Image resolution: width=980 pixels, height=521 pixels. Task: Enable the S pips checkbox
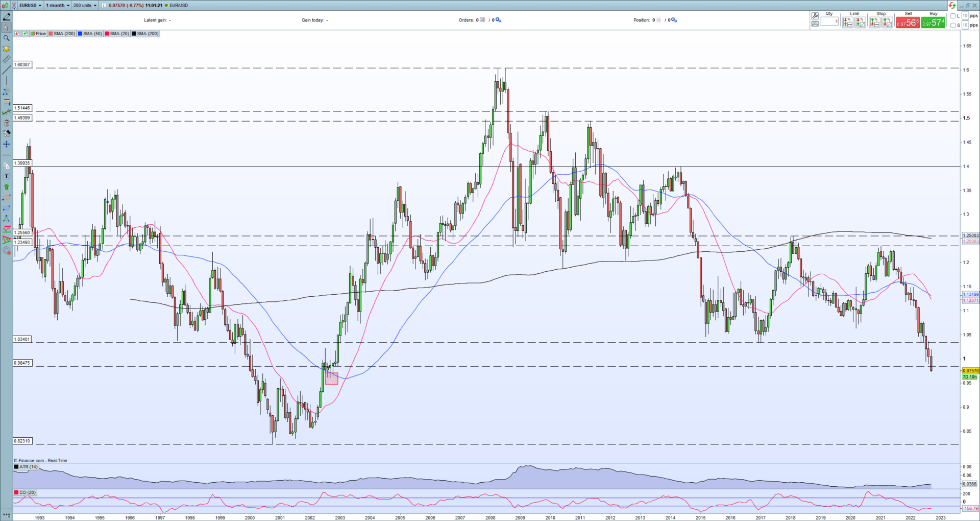click(953, 25)
